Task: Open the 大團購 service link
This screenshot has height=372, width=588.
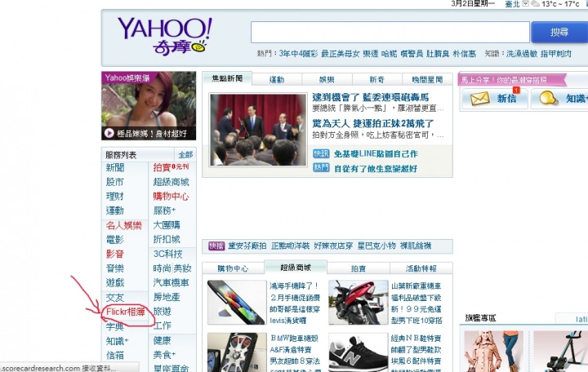Action: point(167,225)
